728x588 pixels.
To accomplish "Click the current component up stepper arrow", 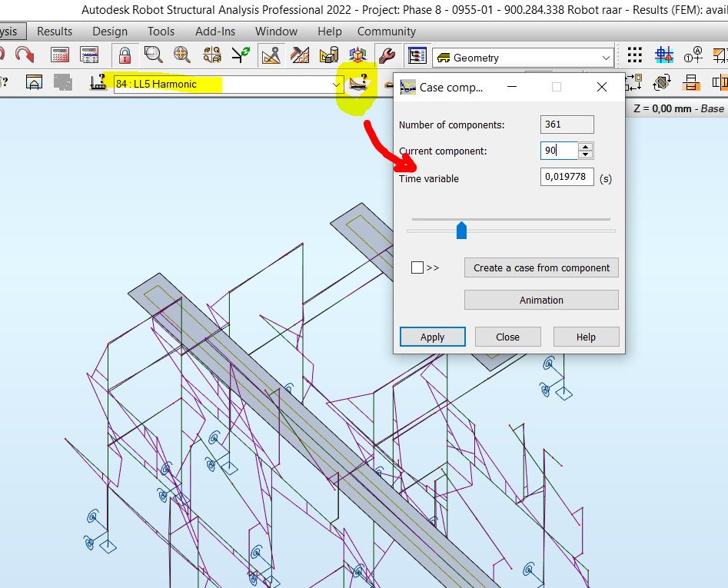I will [x=585, y=147].
